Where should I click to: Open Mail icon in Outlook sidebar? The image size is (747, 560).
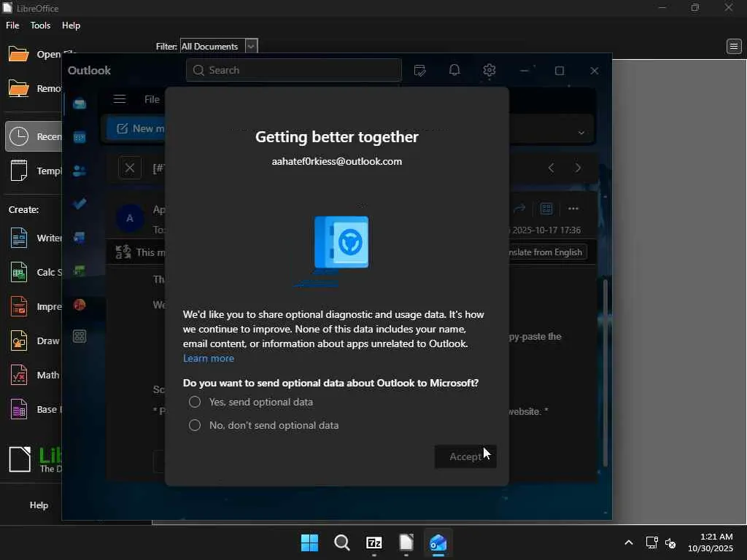(x=80, y=104)
